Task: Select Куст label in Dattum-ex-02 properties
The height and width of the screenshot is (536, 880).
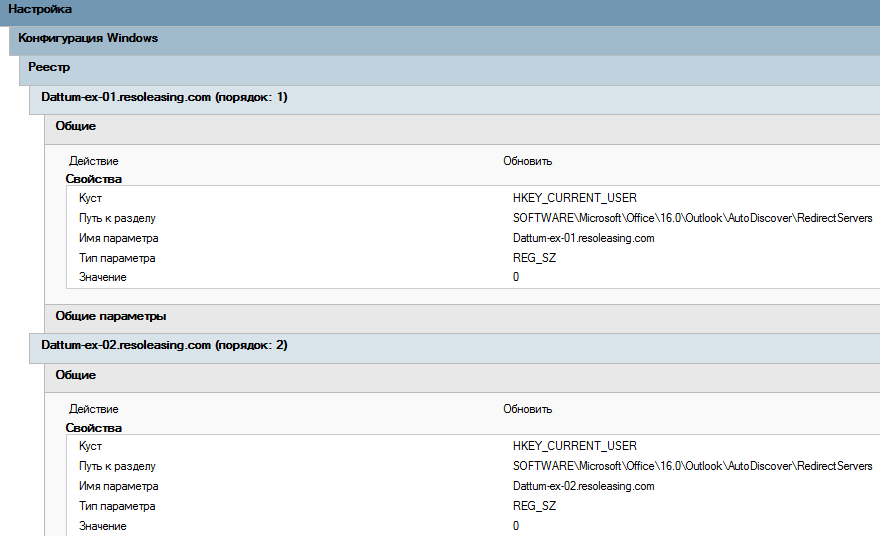Action: point(90,446)
